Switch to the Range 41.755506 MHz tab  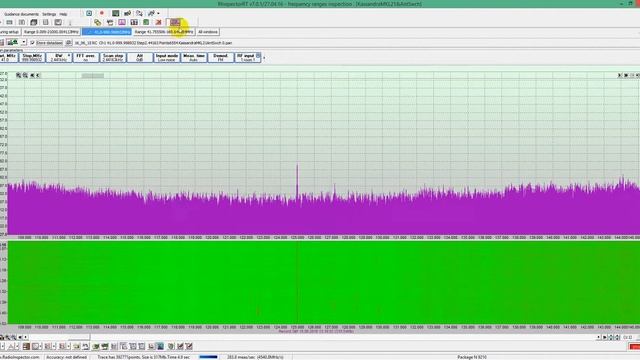[164, 32]
